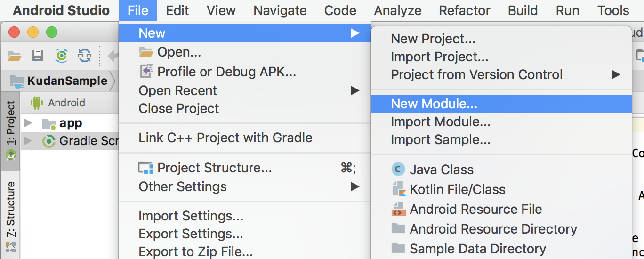Open the Refactor menu
The image size is (644, 259).
(x=465, y=10)
